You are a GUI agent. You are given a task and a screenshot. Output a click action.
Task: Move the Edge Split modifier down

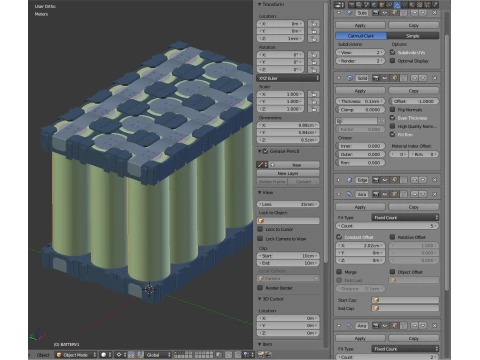tap(423, 180)
